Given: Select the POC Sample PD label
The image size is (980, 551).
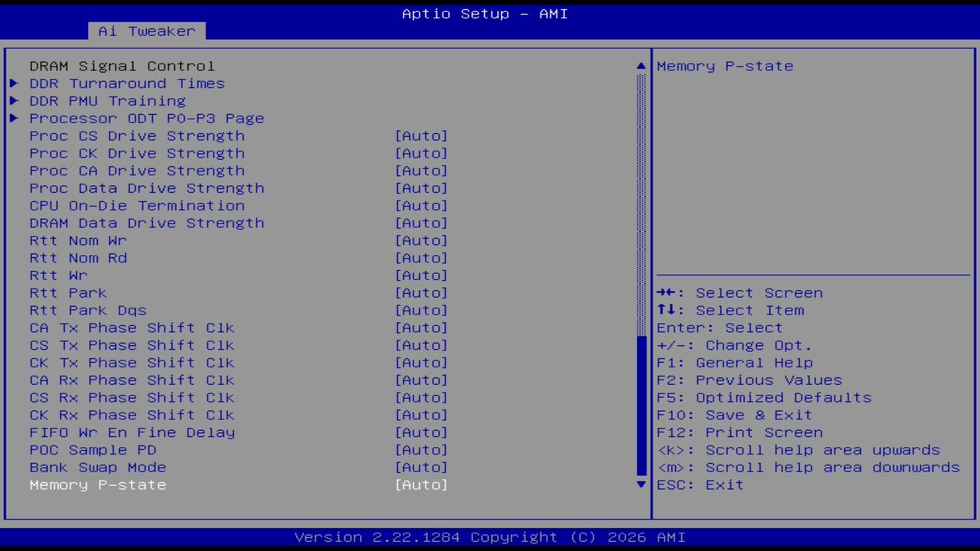Looking at the screenshot, I should 93,450.
